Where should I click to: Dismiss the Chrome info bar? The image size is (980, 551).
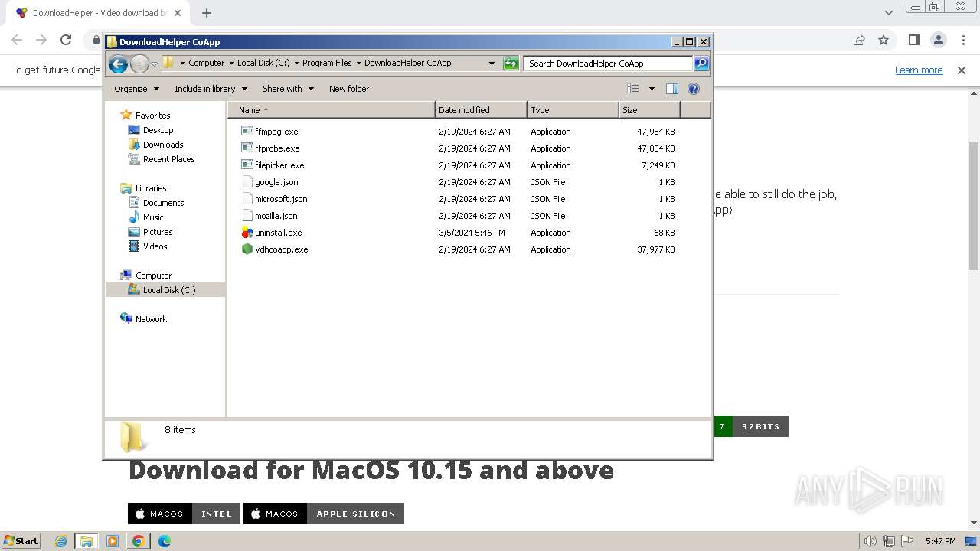tap(962, 70)
